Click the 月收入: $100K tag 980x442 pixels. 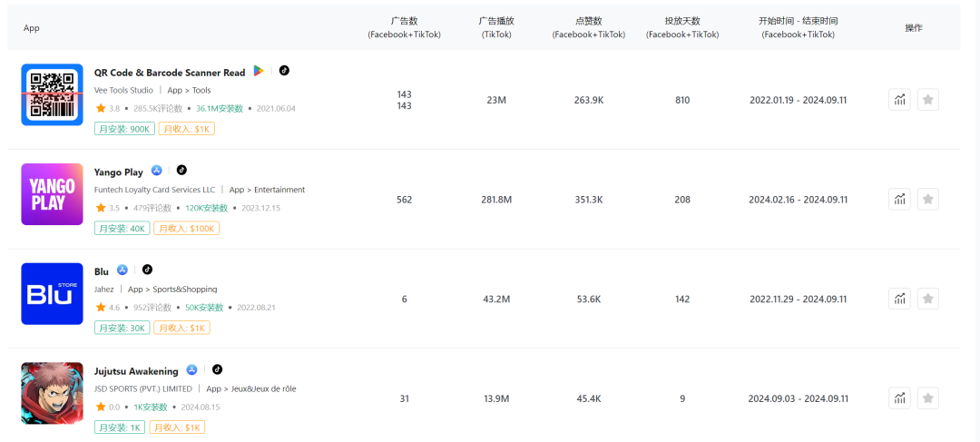click(x=186, y=228)
